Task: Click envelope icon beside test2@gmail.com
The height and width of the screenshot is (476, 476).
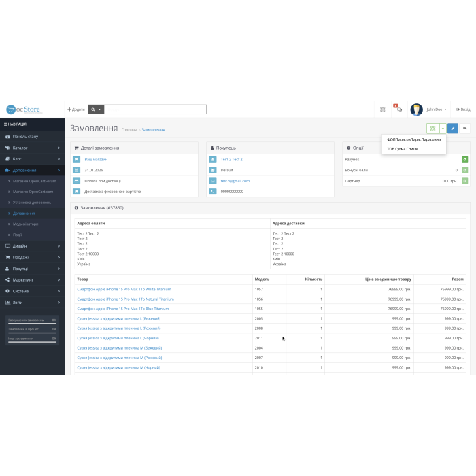Action: tap(213, 181)
